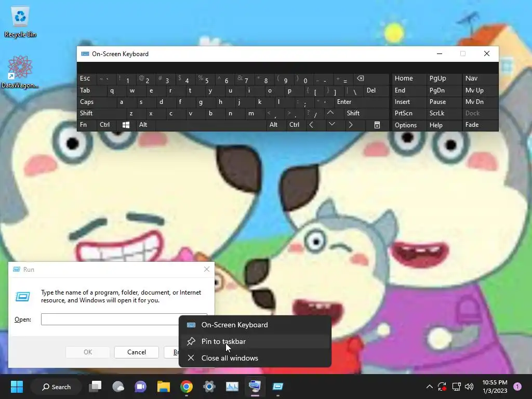The width and height of the screenshot is (532, 399).
Task: Launch Google Chrome from the taskbar
Action: [187, 387]
